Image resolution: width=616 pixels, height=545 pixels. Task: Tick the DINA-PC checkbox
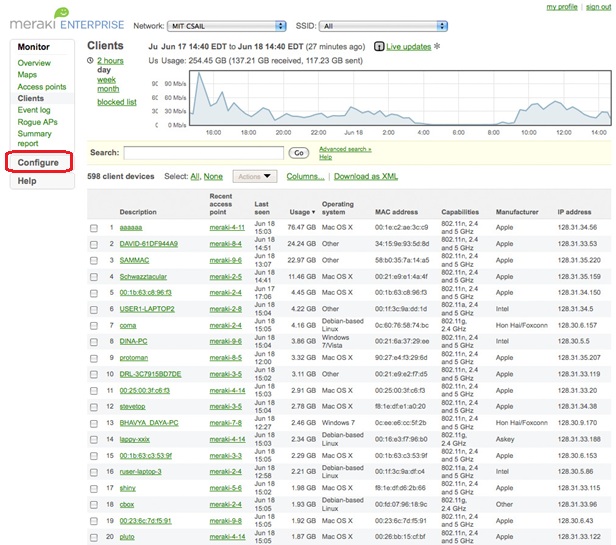[x=94, y=342]
